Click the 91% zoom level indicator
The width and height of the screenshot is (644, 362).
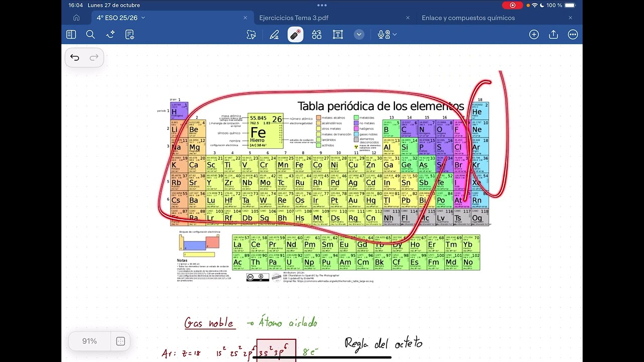click(90, 341)
